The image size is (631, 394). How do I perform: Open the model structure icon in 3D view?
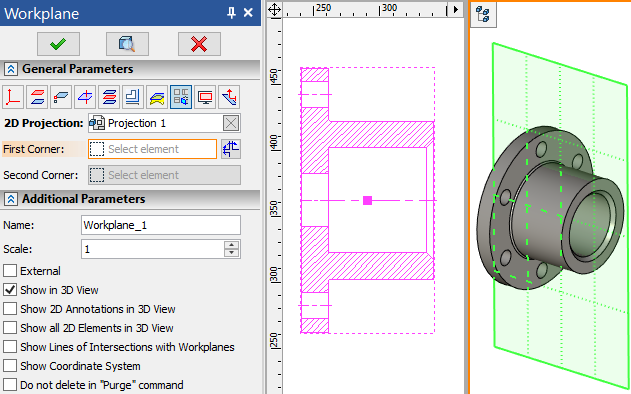[x=483, y=14]
